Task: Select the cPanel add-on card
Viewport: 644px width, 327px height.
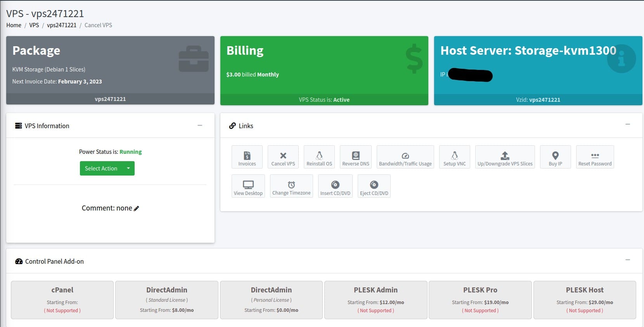Action: tap(62, 300)
